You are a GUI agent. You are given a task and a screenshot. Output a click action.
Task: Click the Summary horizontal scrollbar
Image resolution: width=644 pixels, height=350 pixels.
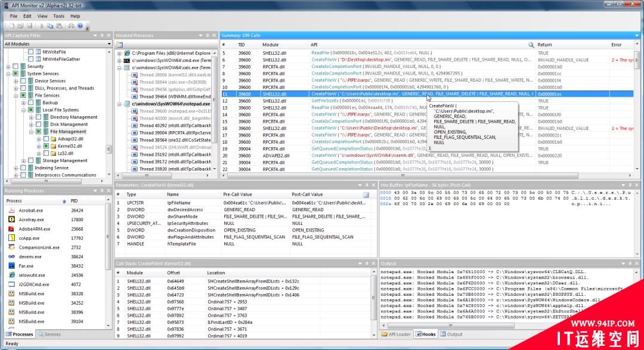pyautogui.click(x=402, y=175)
